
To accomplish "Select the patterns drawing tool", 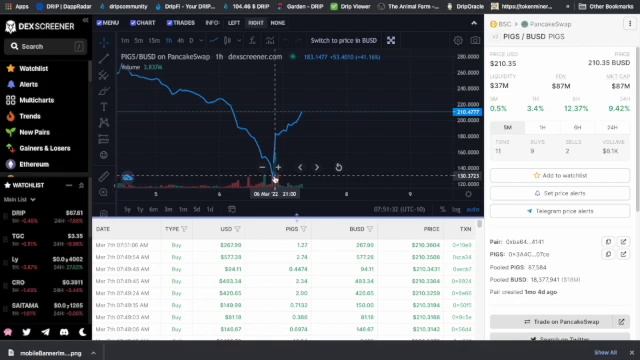I will pos(104,123).
